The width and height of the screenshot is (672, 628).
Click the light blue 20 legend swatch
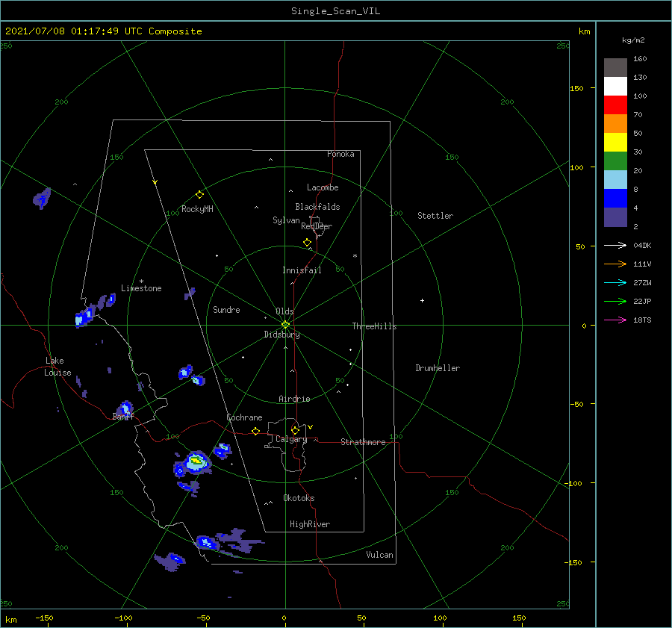615,180
